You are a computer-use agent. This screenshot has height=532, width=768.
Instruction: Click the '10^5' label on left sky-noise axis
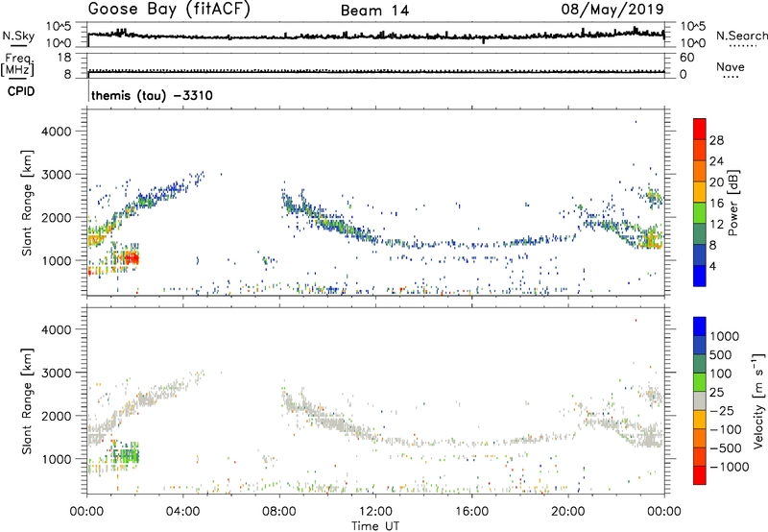point(59,27)
